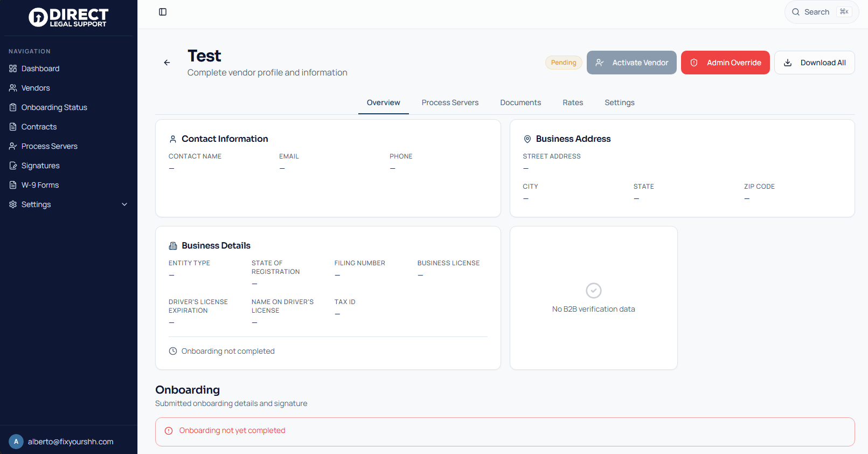Screen dimensions: 868x454
Task: Click the user avatar icon labeled A
Action: coord(16,442)
